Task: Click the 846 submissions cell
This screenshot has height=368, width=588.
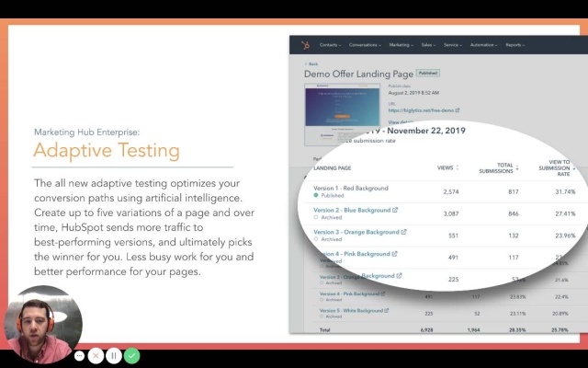Action: coord(514,213)
